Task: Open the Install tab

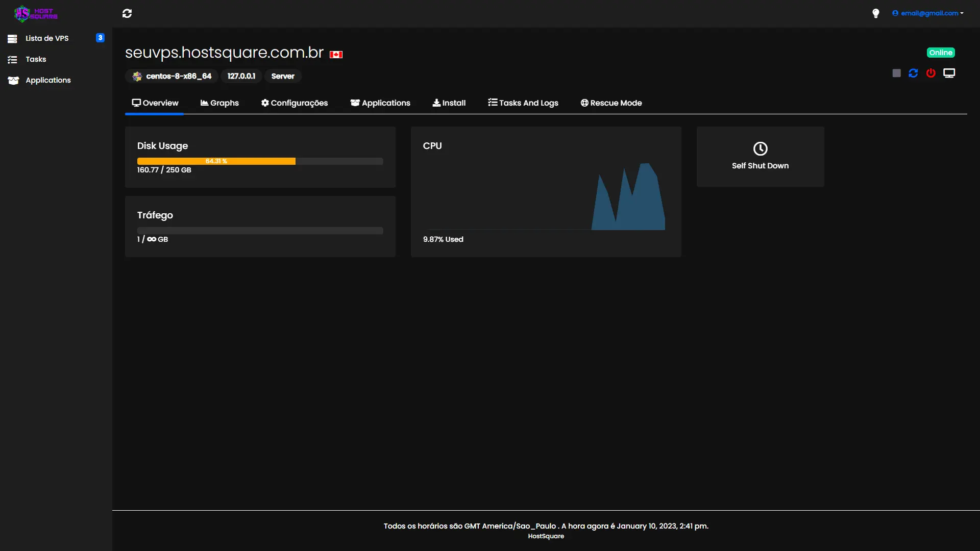Action: (x=449, y=103)
